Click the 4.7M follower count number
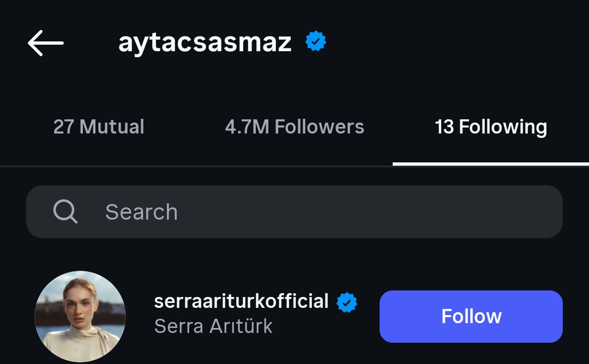589x364 pixels. [247, 126]
